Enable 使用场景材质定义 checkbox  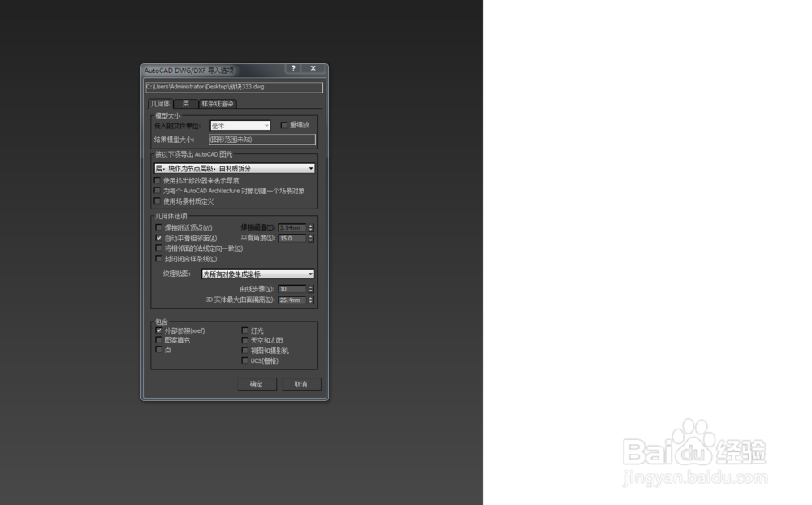pos(158,201)
